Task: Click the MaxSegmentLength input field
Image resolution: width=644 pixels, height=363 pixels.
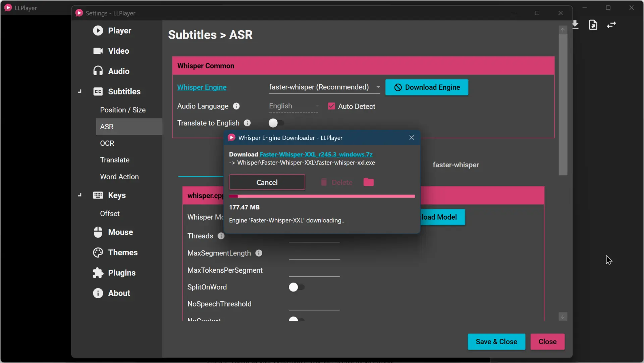Action: click(x=314, y=253)
